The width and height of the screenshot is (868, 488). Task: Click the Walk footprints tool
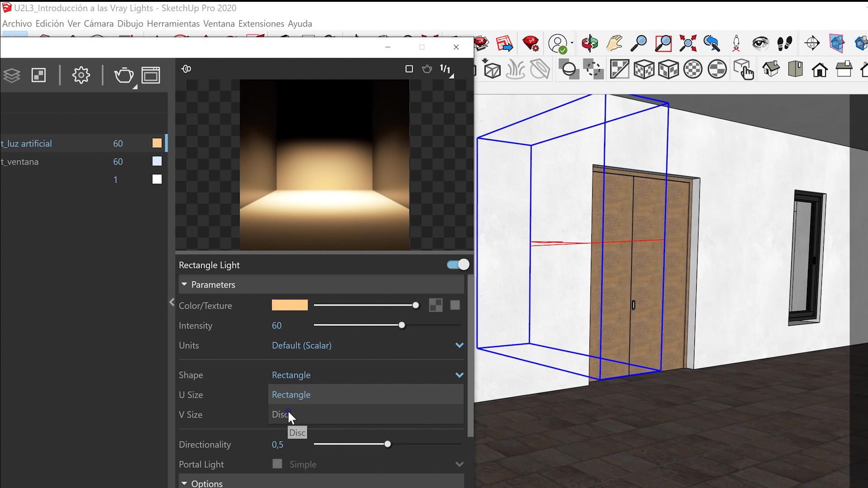point(784,43)
